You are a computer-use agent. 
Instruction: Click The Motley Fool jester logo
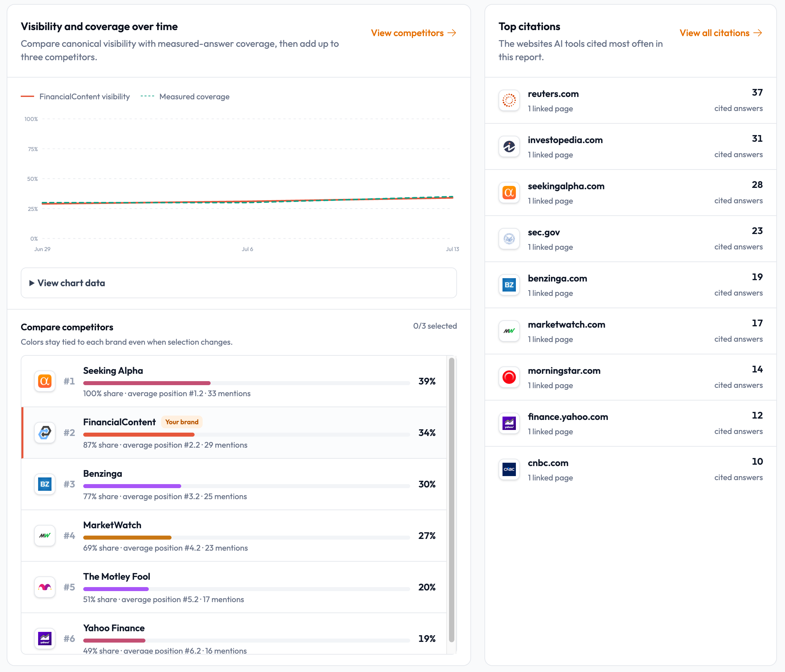click(45, 587)
